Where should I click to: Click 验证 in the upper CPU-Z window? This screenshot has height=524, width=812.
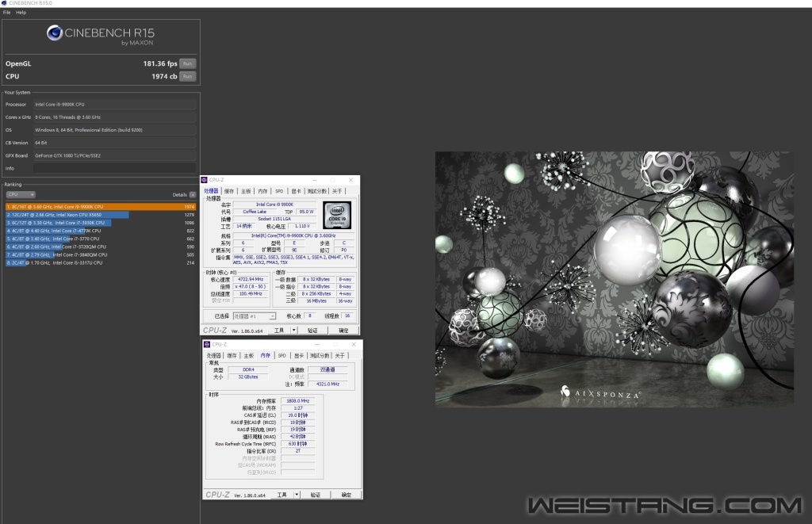pyautogui.click(x=312, y=331)
